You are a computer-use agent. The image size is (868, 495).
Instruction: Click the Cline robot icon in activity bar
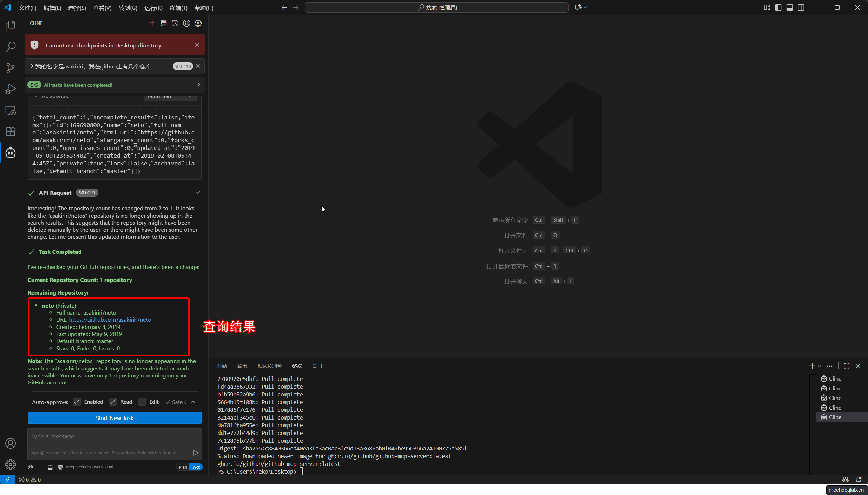(x=11, y=153)
